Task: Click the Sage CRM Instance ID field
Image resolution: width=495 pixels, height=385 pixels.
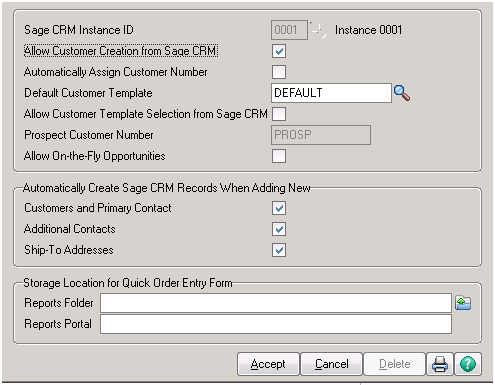Action: [x=289, y=30]
